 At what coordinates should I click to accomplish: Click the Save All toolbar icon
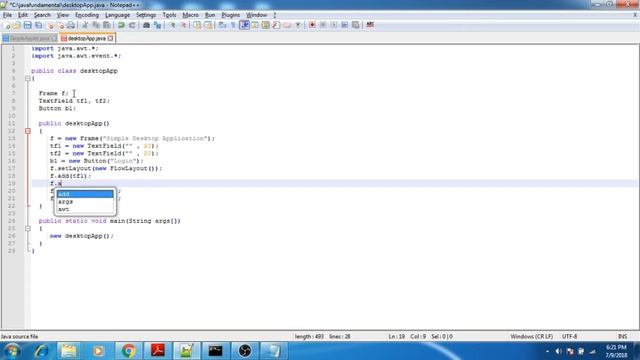pos(38,25)
